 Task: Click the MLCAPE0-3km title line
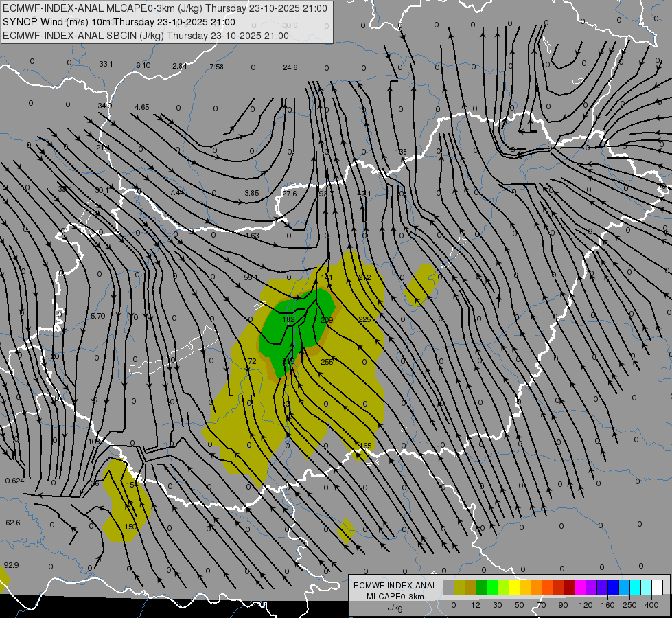click(165, 8)
